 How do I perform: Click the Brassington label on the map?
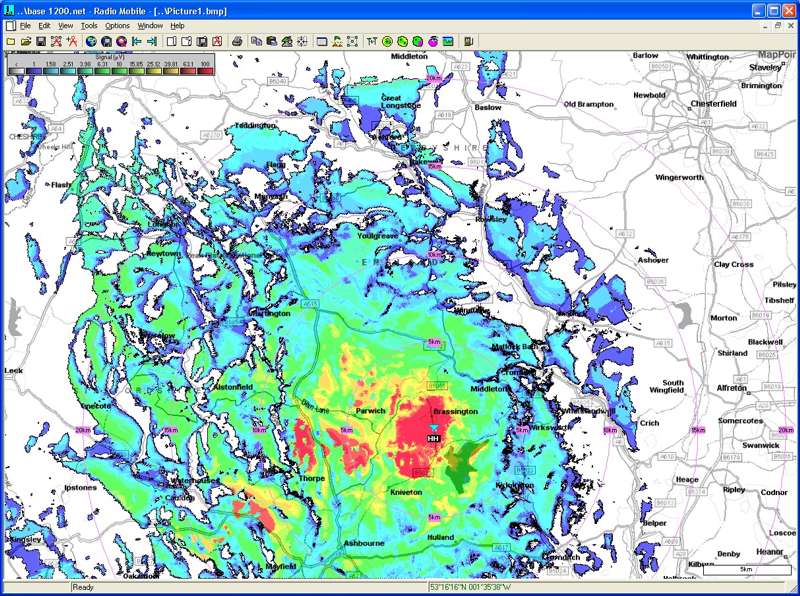pyautogui.click(x=456, y=411)
